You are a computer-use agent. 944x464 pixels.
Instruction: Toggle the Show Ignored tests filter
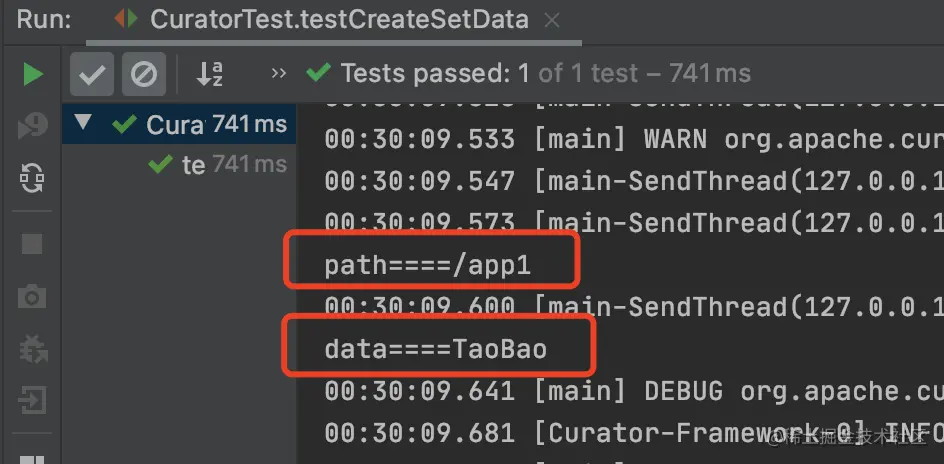(144, 74)
